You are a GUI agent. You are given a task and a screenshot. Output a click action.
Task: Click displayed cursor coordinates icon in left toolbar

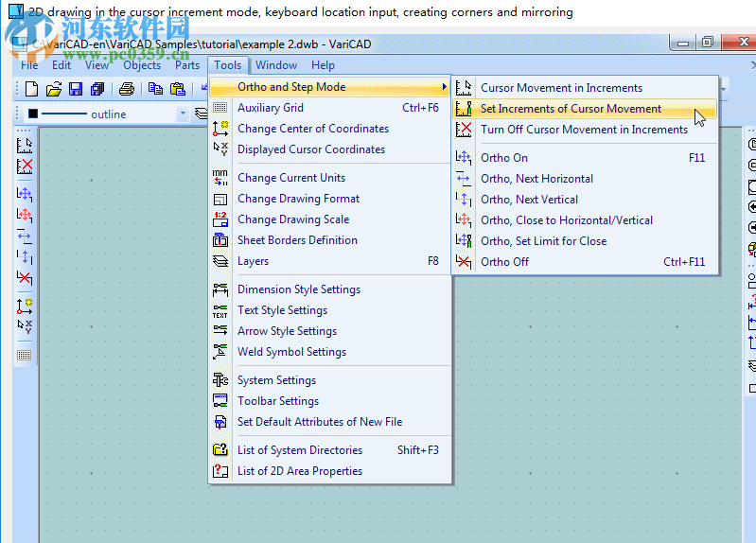click(x=25, y=326)
